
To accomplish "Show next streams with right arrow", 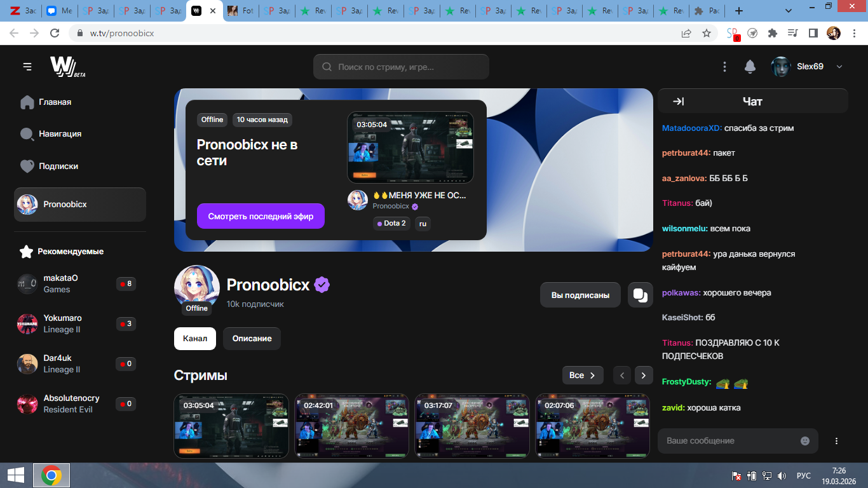I will 644,376.
